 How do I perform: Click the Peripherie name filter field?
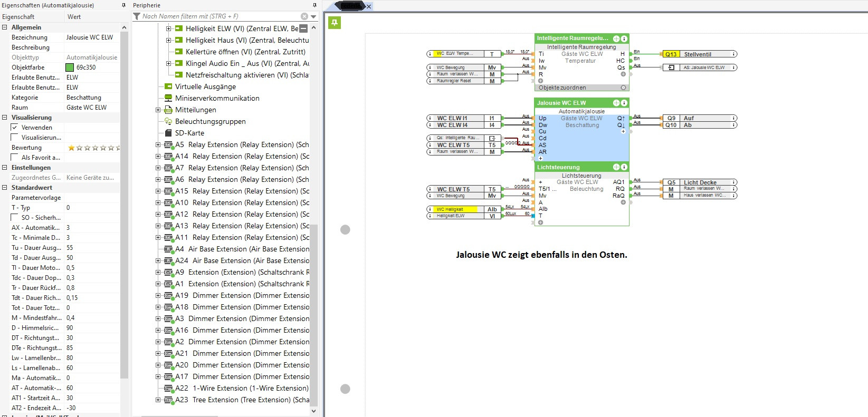[221, 16]
